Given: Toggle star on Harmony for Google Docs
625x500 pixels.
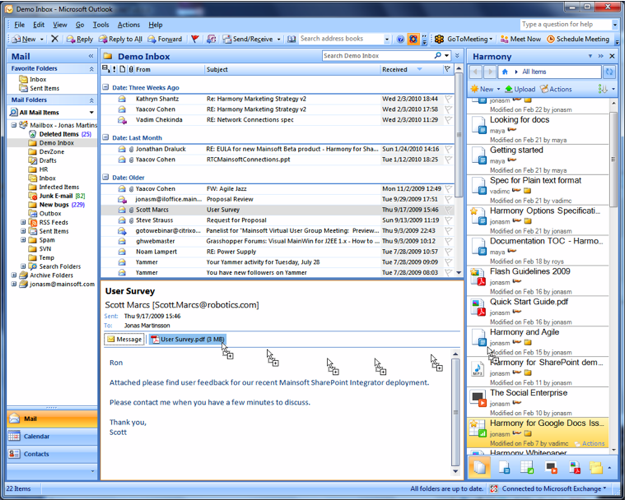Looking at the screenshot, I should point(473,423).
